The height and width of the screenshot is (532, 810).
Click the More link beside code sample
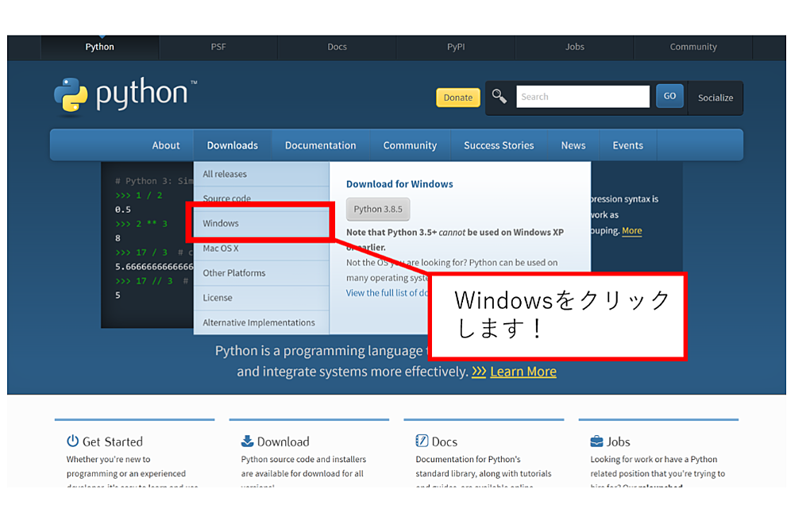tap(632, 231)
